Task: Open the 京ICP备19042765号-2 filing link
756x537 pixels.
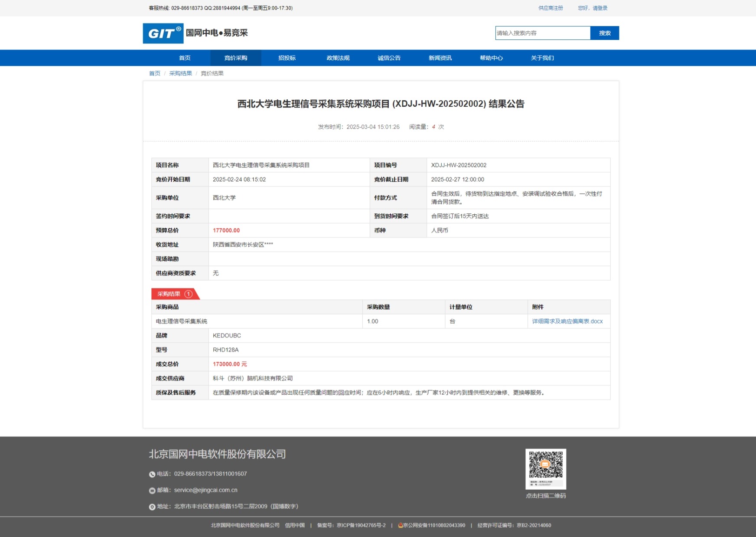Action: pyautogui.click(x=361, y=525)
